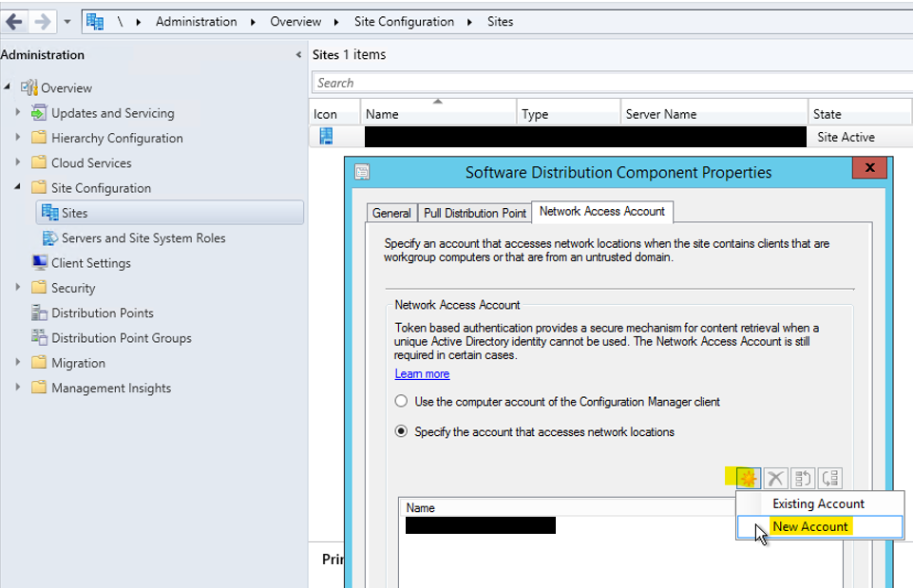Expand the Management Insights node
913x588 pixels.
17,387
